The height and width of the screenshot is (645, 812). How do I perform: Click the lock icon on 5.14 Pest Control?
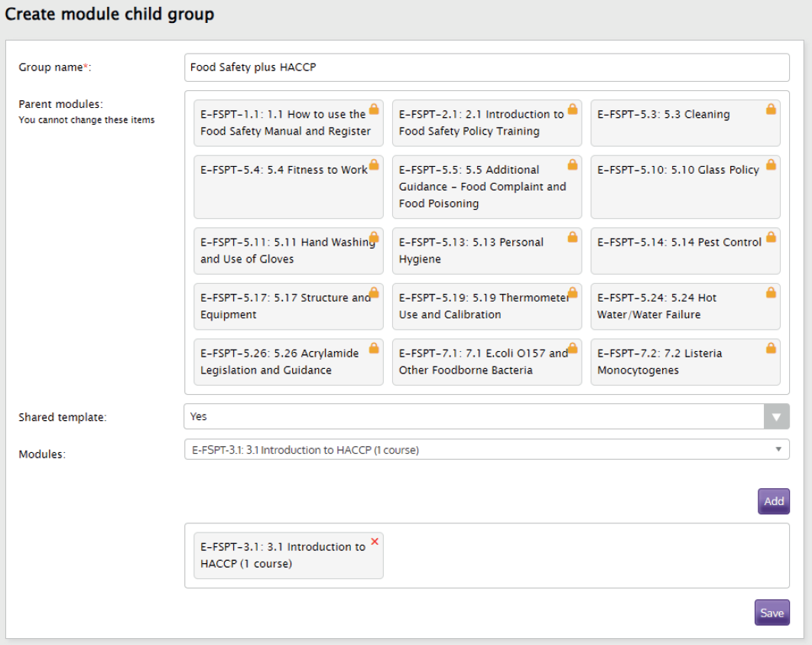(x=771, y=236)
